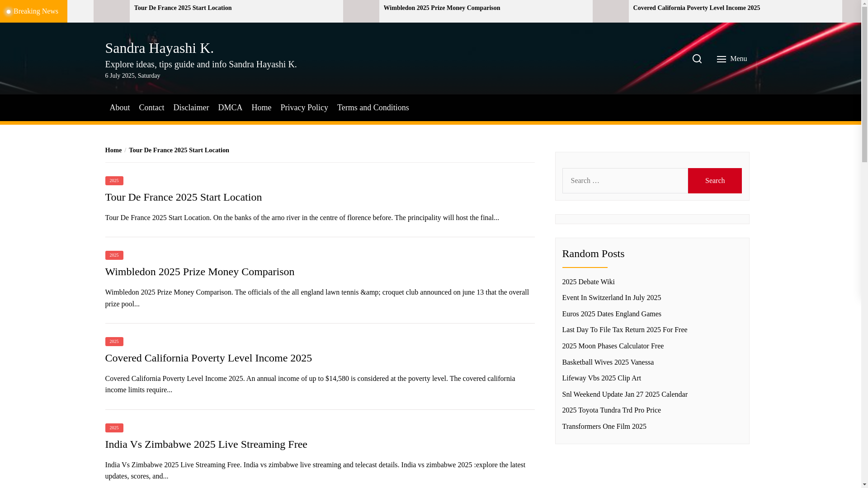The width and height of the screenshot is (868, 488).
Task: Open the Contact menu item
Action: click(x=151, y=108)
